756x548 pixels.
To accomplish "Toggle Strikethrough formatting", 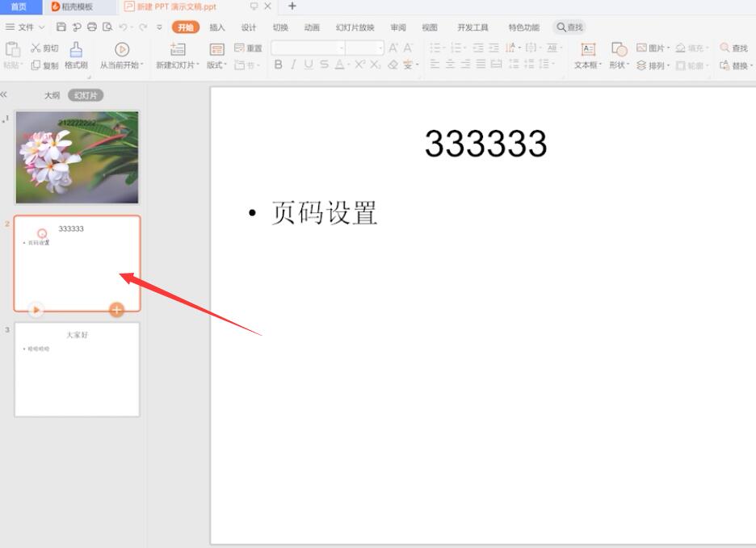I will [x=324, y=64].
